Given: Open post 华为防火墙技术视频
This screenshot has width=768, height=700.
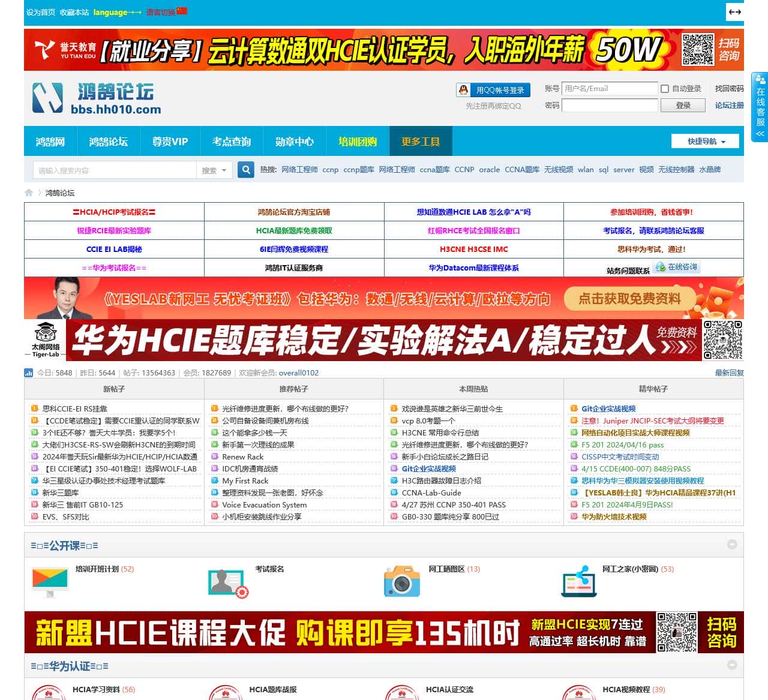Looking at the screenshot, I should pos(614,516).
